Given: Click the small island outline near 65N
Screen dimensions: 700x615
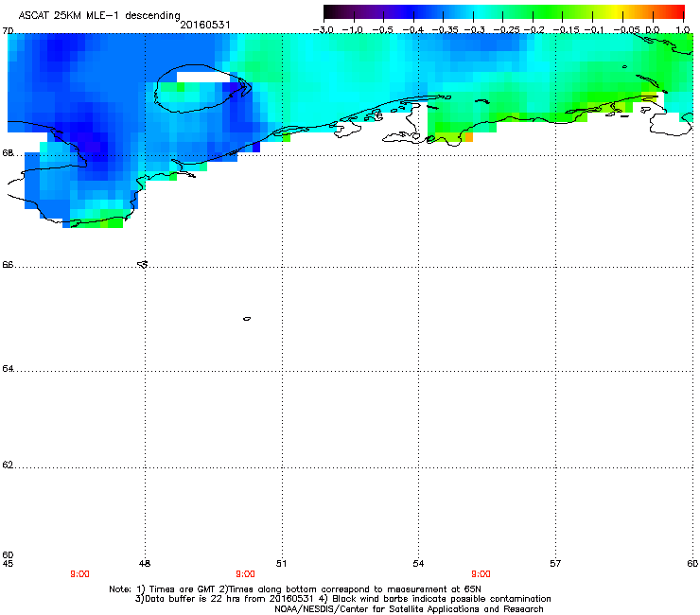Looking at the screenshot, I should pos(247,319).
